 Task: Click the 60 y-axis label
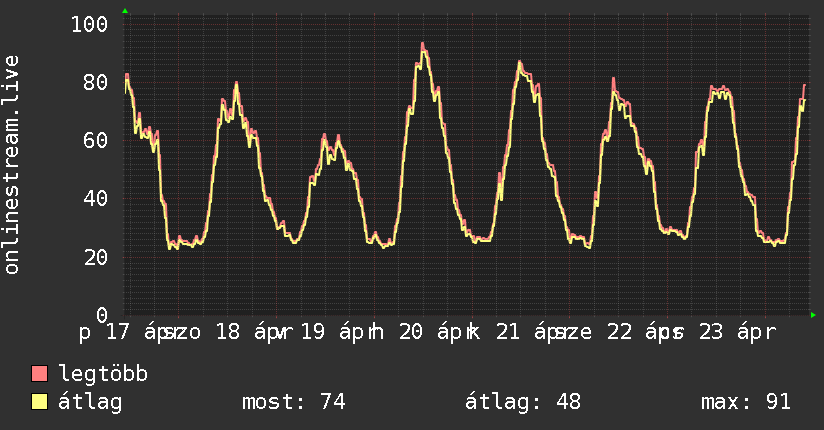point(96,140)
